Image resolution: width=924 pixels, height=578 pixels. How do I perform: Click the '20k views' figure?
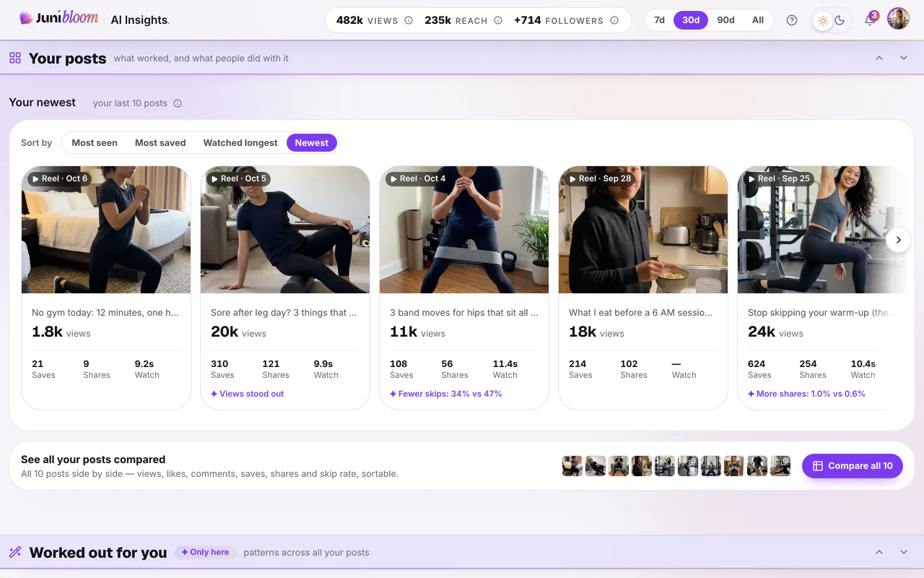(x=238, y=332)
